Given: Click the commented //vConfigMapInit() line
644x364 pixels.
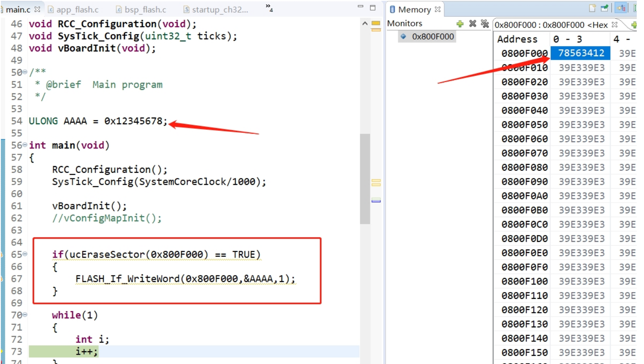Looking at the screenshot, I should point(107,218).
